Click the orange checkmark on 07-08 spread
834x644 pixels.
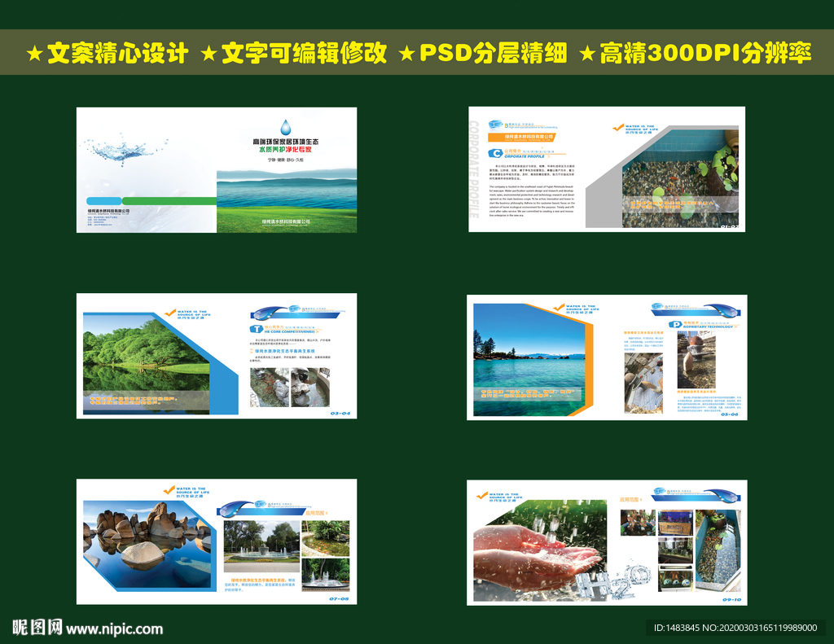click(x=169, y=490)
